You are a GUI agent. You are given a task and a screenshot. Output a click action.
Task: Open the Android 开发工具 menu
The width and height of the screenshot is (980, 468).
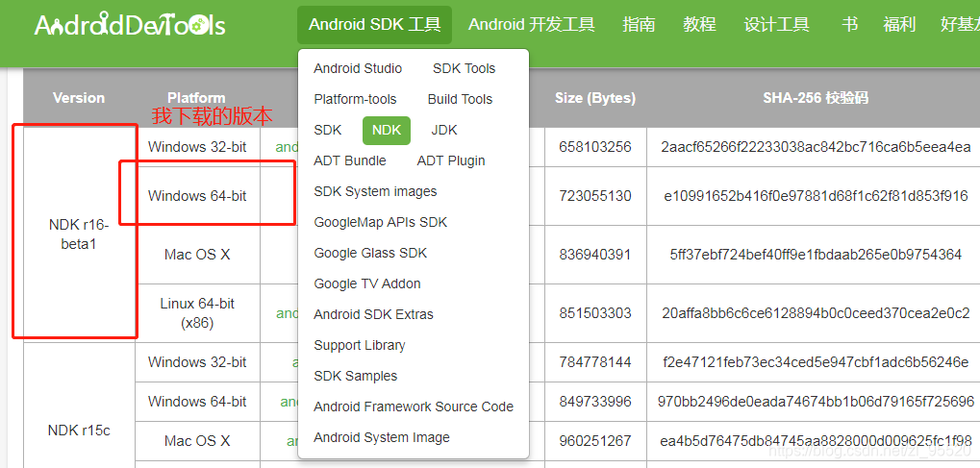click(531, 25)
